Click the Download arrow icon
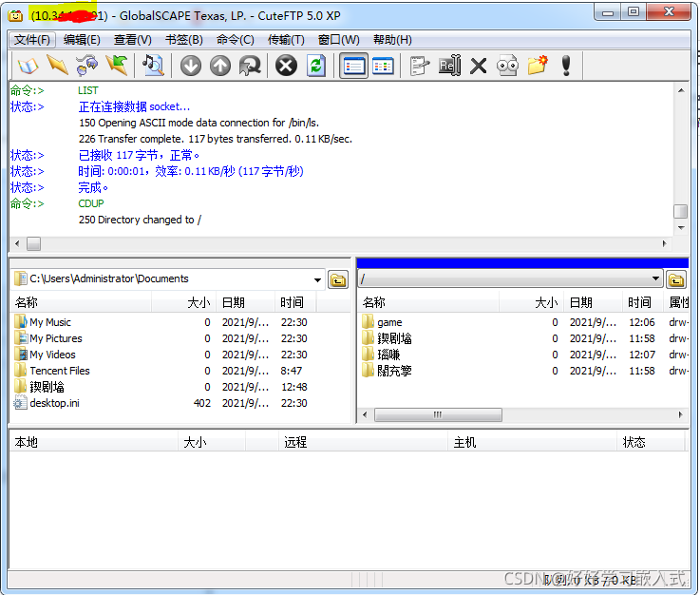 (x=191, y=67)
